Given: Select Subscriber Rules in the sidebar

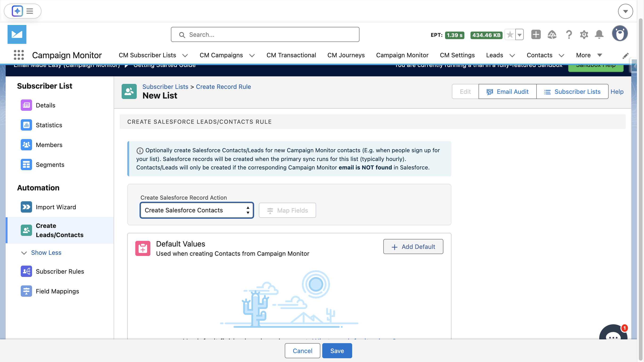Looking at the screenshot, I should point(60,271).
